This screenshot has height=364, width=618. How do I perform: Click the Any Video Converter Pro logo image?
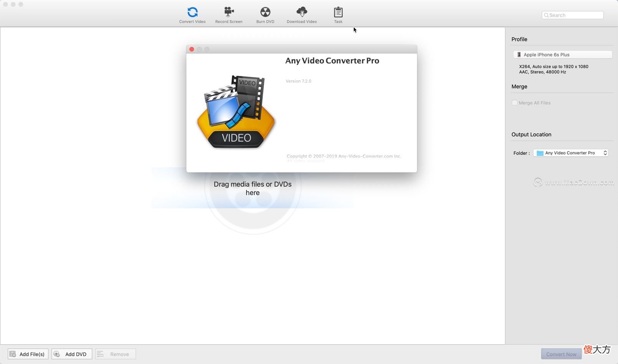point(236,112)
